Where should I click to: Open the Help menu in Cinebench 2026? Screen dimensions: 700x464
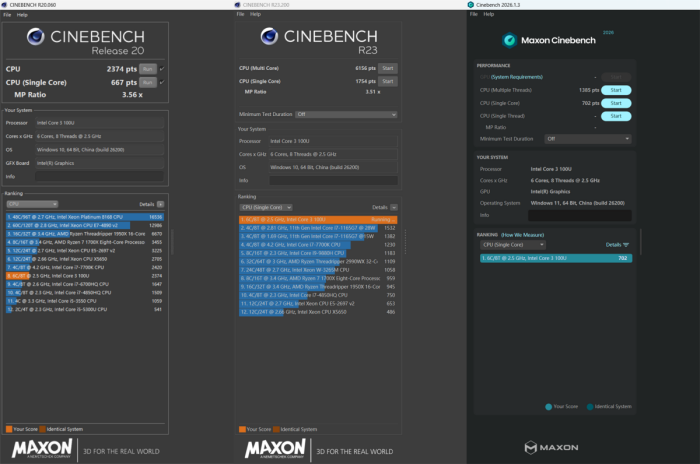click(489, 14)
